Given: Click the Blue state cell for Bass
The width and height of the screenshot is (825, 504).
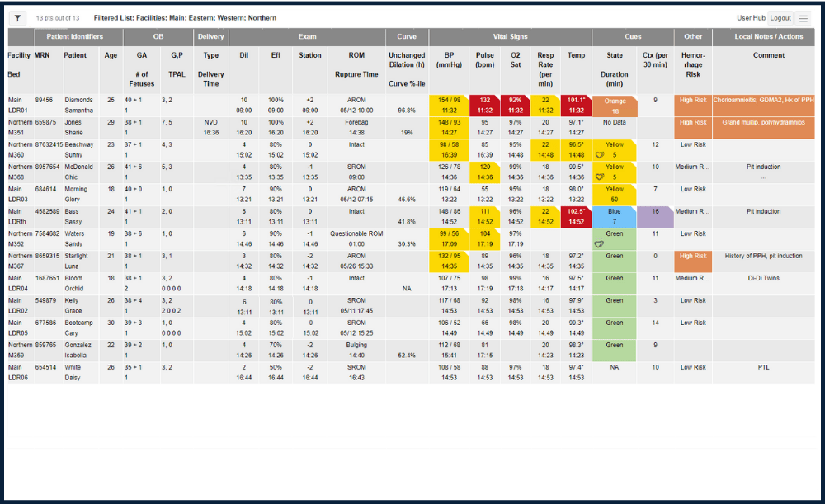Looking at the screenshot, I should pyautogui.click(x=614, y=216).
